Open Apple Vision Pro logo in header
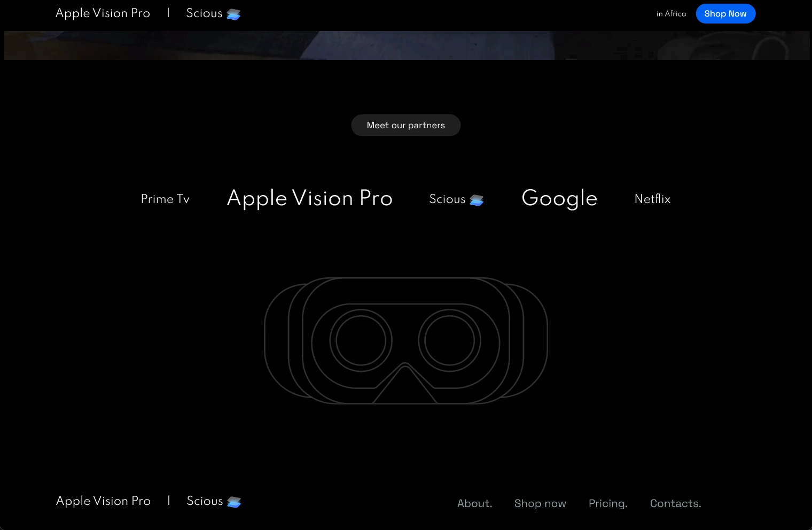The height and width of the screenshot is (530, 812). tap(103, 13)
